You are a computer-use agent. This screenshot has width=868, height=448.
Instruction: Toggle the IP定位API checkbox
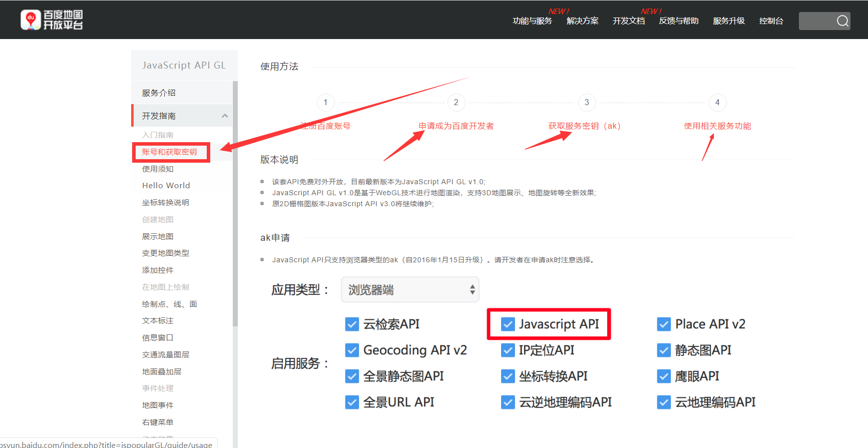[x=508, y=350]
